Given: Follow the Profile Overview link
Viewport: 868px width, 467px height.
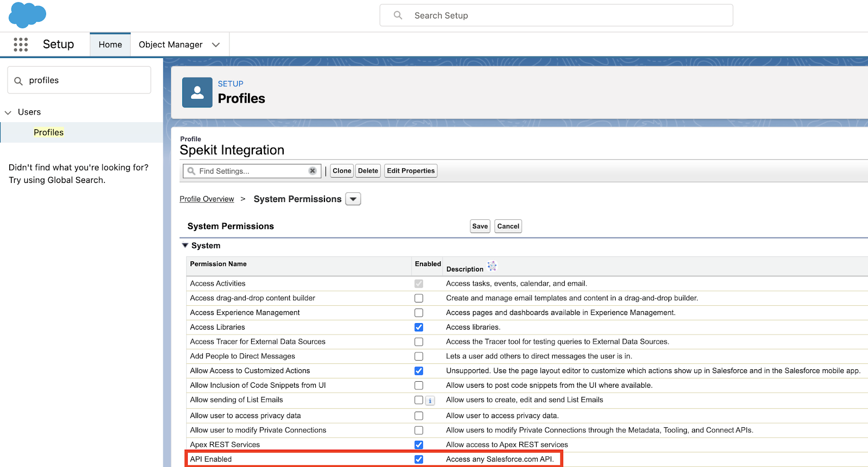Looking at the screenshot, I should tap(207, 199).
